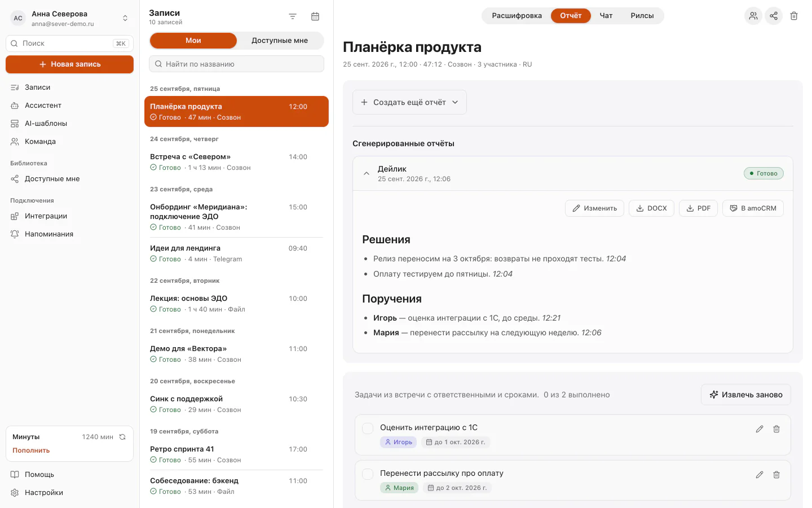The width and height of the screenshot is (812, 508).
Task: Open the Рилсы tab
Action: point(642,16)
